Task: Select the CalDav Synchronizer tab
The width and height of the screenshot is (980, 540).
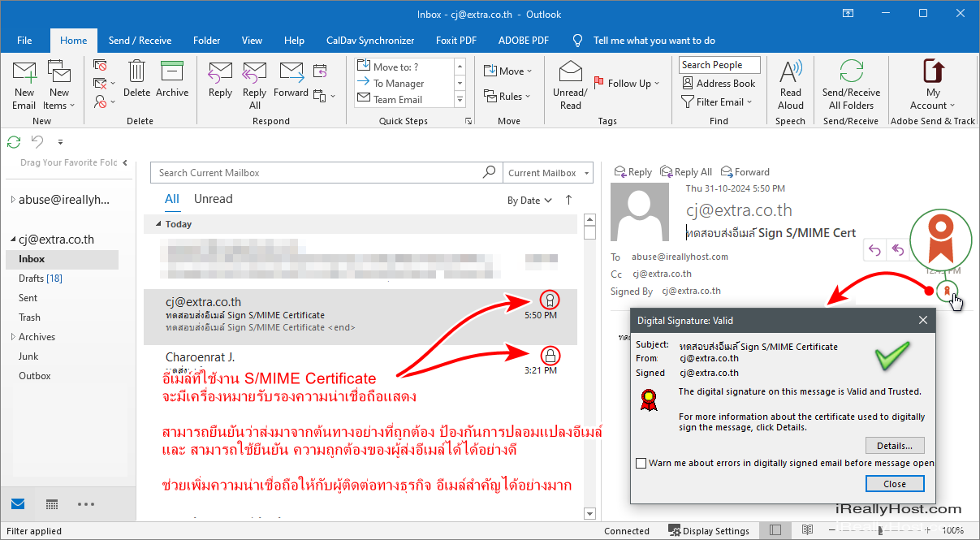Action: 370,41
